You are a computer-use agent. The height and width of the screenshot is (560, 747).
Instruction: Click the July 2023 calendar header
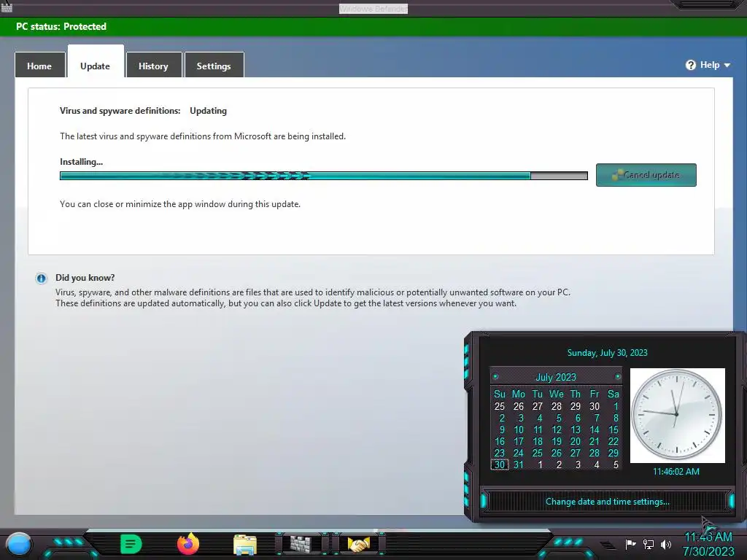[556, 377]
